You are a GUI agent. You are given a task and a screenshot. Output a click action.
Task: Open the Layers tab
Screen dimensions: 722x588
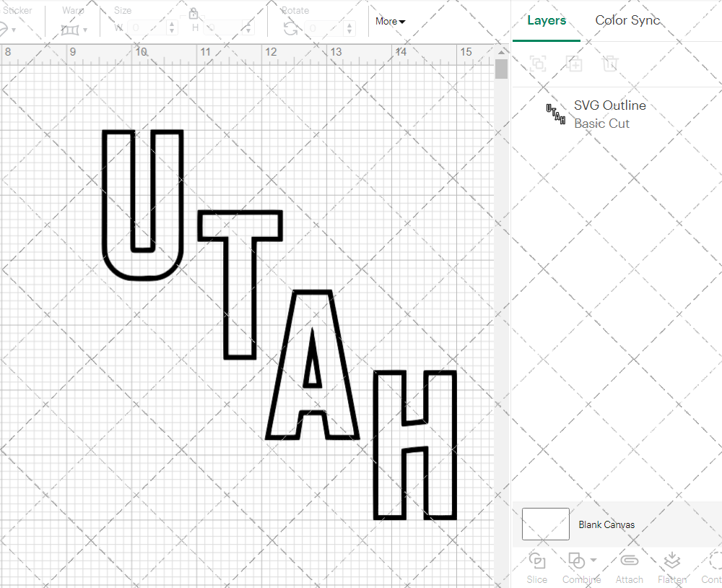pyautogui.click(x=547, y=20)
